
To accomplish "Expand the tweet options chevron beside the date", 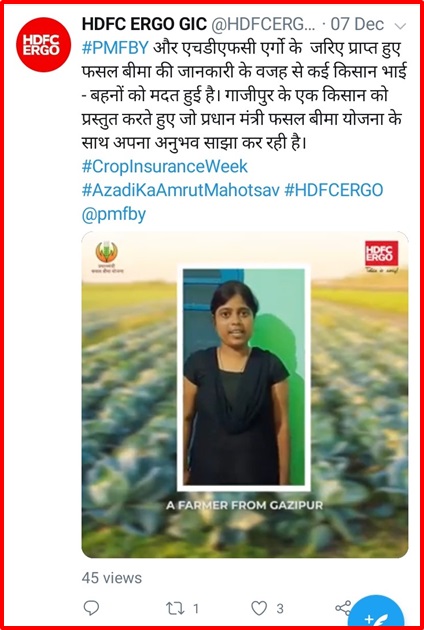I will point(400,26).
